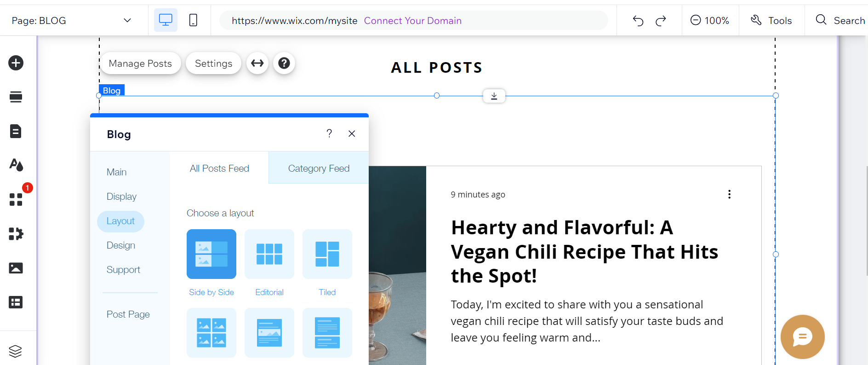Open the Add Apps icon with notification
This screenshot has width=868, height=365.
coord(16,199)
